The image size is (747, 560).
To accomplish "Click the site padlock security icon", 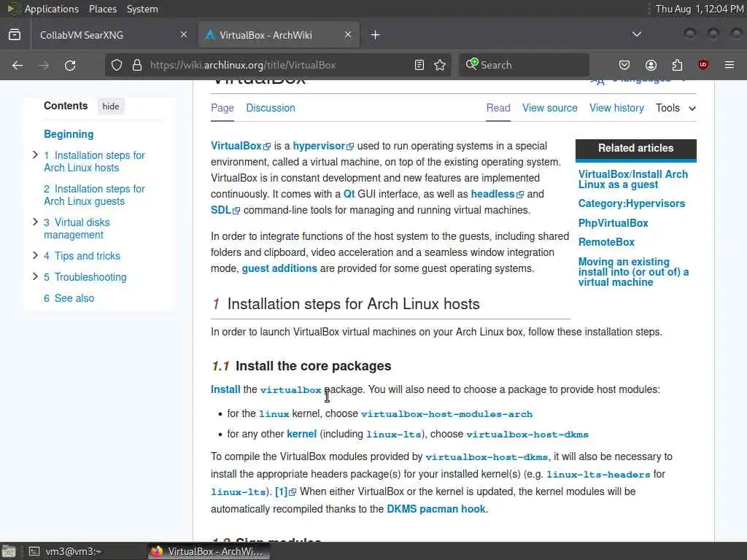I will pyautogui.click(x=137, y=65).
